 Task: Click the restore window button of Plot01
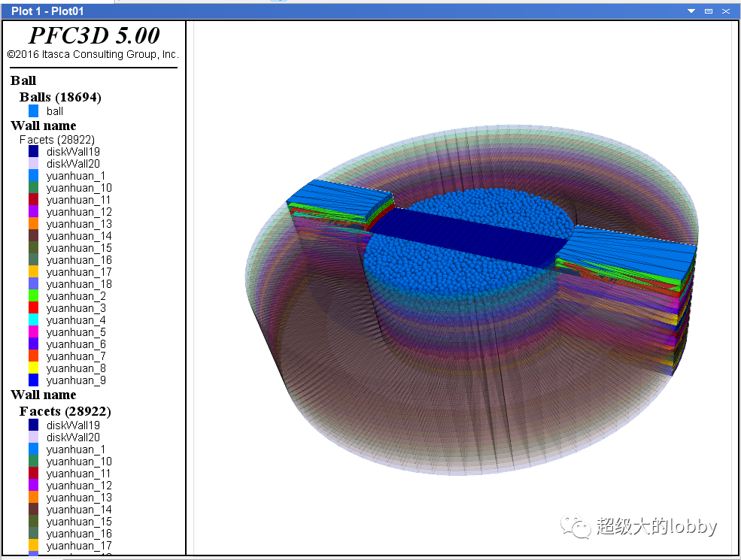(709, 11)
